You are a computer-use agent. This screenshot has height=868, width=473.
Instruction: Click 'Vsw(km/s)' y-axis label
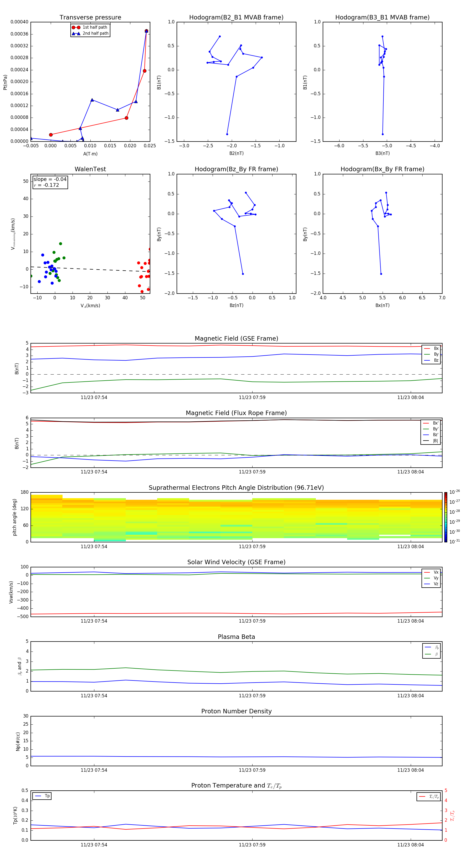tap(11, 592)
